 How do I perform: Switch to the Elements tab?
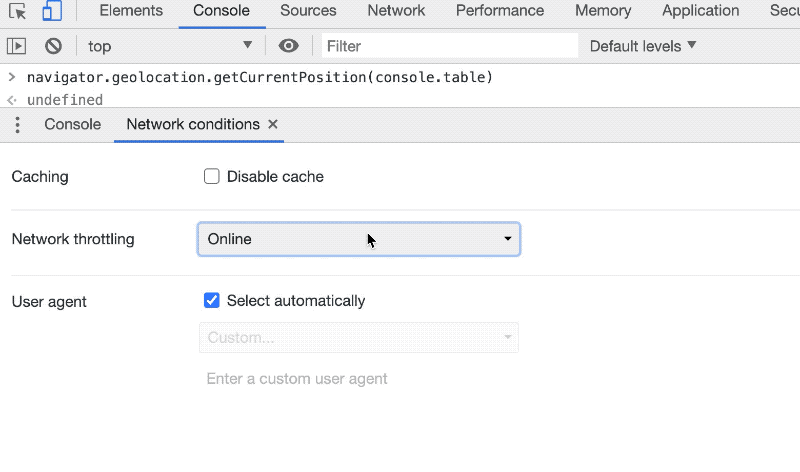(131, 11)
